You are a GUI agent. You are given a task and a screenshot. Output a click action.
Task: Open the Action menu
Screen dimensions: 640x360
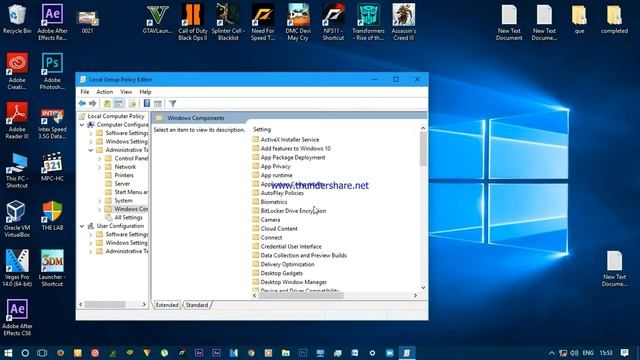[x=104, y=92]
